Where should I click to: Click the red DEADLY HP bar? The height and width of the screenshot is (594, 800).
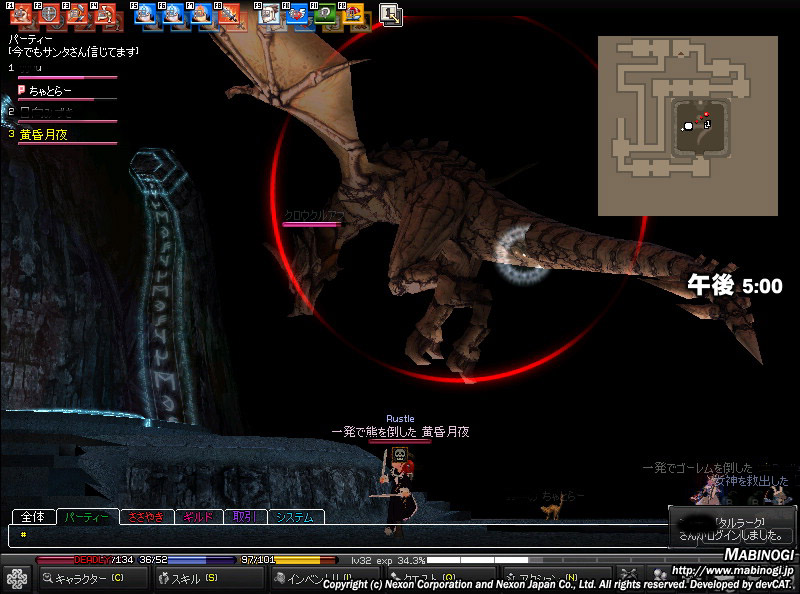tap(85, 560)
